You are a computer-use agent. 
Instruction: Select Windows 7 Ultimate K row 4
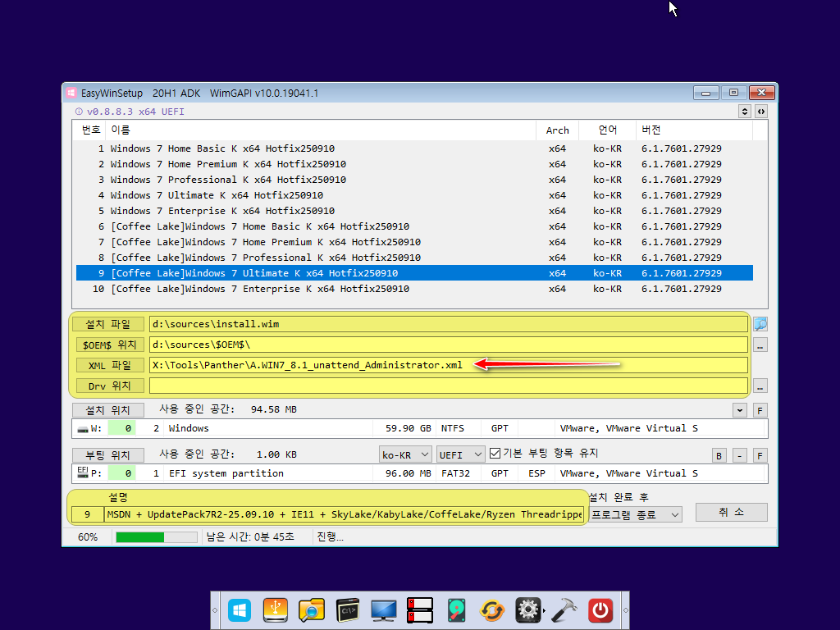[x=414, y=195]
